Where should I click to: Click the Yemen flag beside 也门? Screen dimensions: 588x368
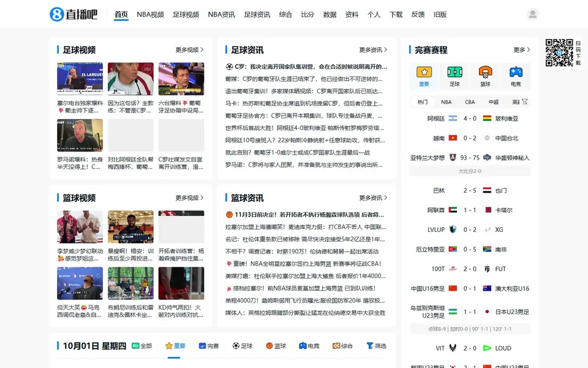[487, 190]
